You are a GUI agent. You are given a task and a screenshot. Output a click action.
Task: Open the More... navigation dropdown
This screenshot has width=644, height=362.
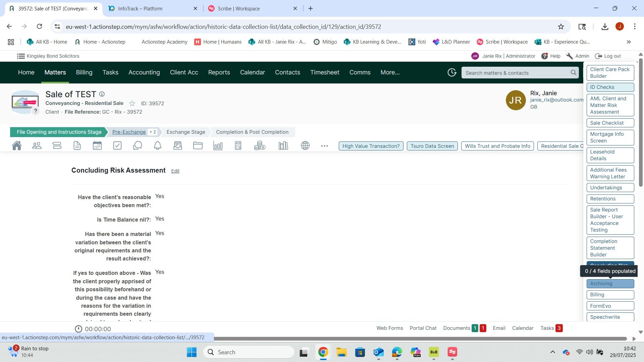click(x=390, y=72)
